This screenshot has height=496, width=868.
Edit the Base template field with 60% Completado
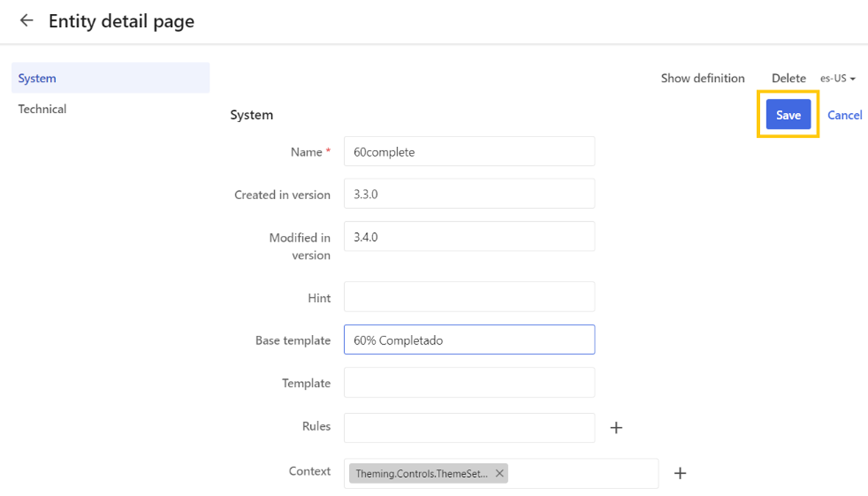pos(469,340)
